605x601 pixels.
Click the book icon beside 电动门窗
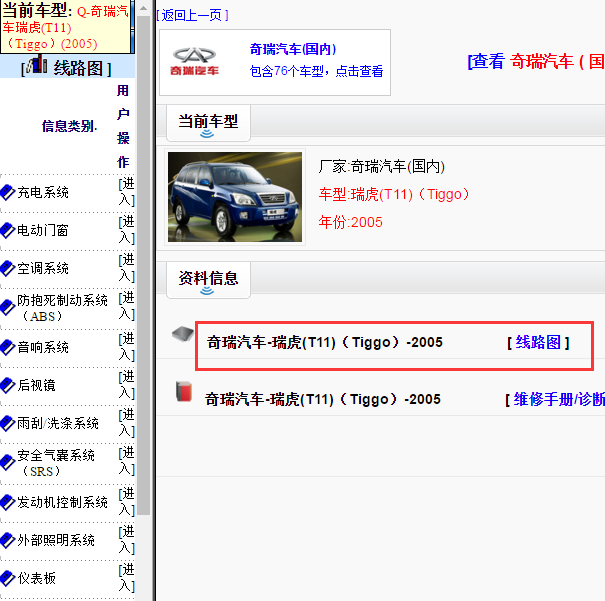coord(7,230)
